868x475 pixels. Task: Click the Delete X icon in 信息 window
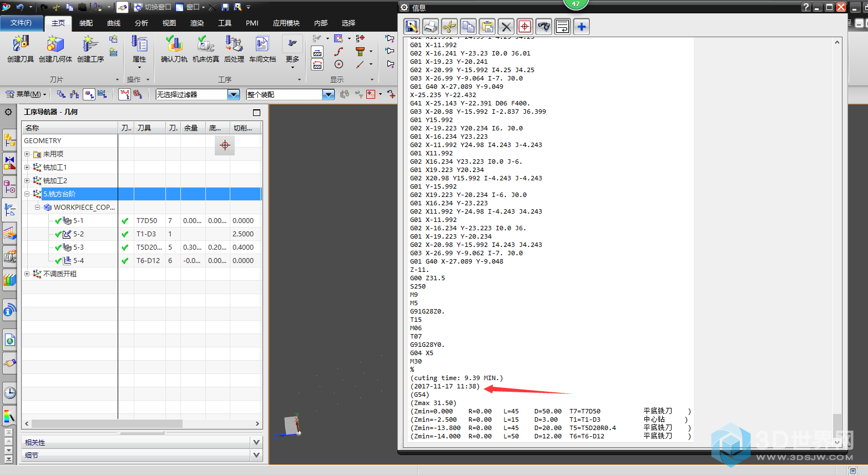click(506, 27)
